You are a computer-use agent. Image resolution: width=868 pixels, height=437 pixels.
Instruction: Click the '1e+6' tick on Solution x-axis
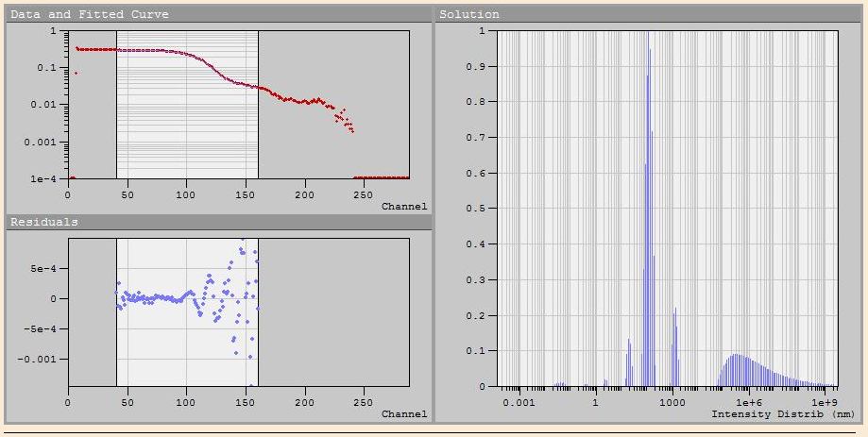pos(748,402)
